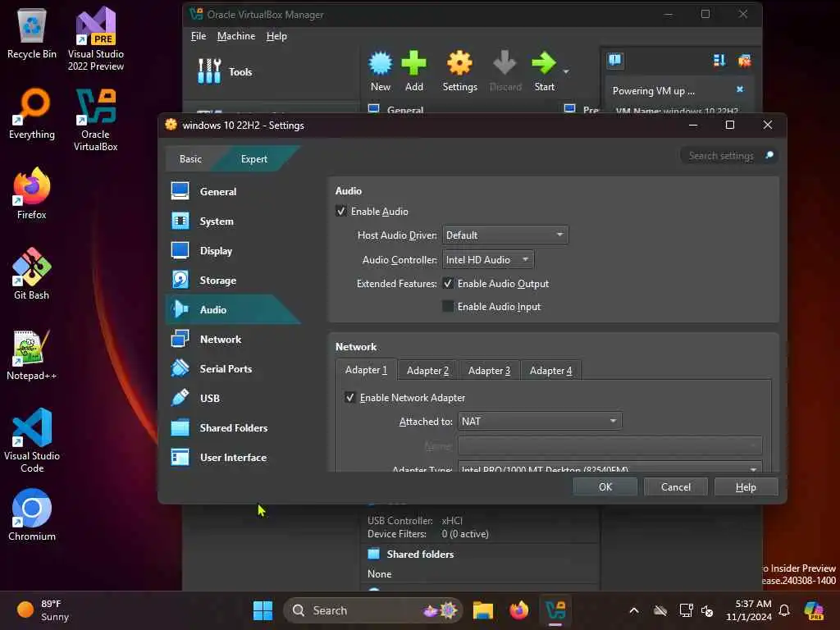Image resolution: width=840 pixels, height=630 pixels.
Task: Click Cancel button in Settings dialog
Action: click(676, 486)
